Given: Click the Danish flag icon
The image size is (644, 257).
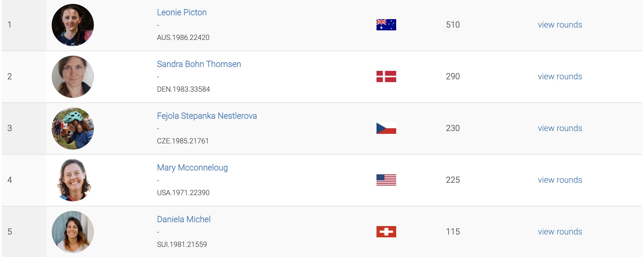Looking at the screenshot, I should pyautogui.click(x=386, y=76).
